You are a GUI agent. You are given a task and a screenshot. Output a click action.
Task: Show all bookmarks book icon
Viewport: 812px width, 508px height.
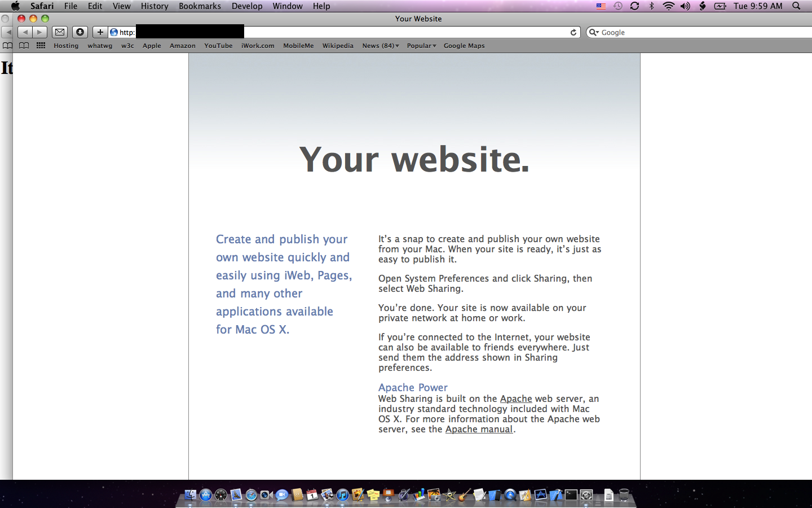pyautogui.click(x=24, y=46)
